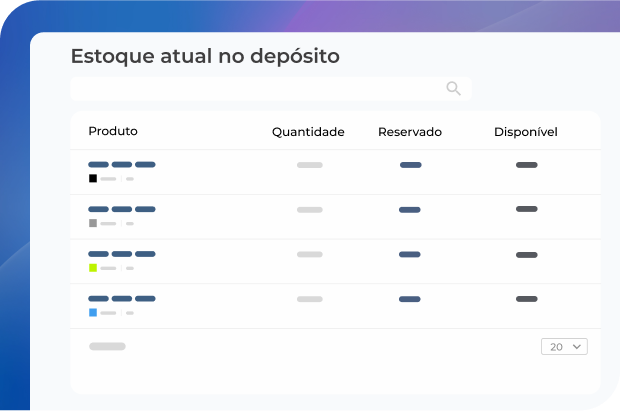Open the first product name link
Screen dimensions: 620x411
click(122, 164)
